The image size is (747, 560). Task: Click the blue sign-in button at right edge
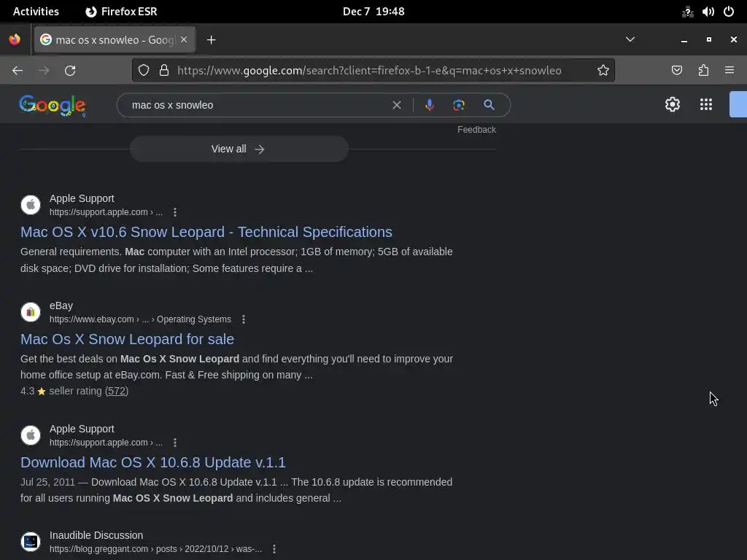pyautogui.click(x=738, y=104)
